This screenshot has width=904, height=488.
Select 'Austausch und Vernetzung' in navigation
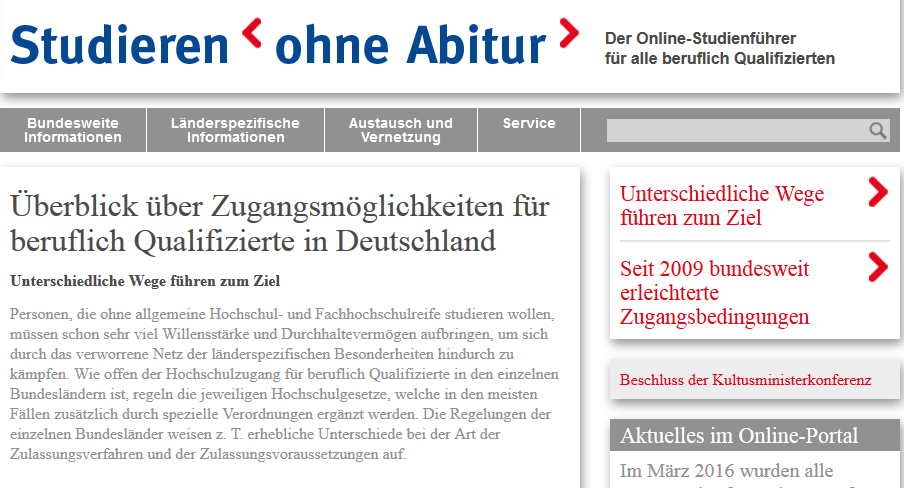[x=400, y=130]
